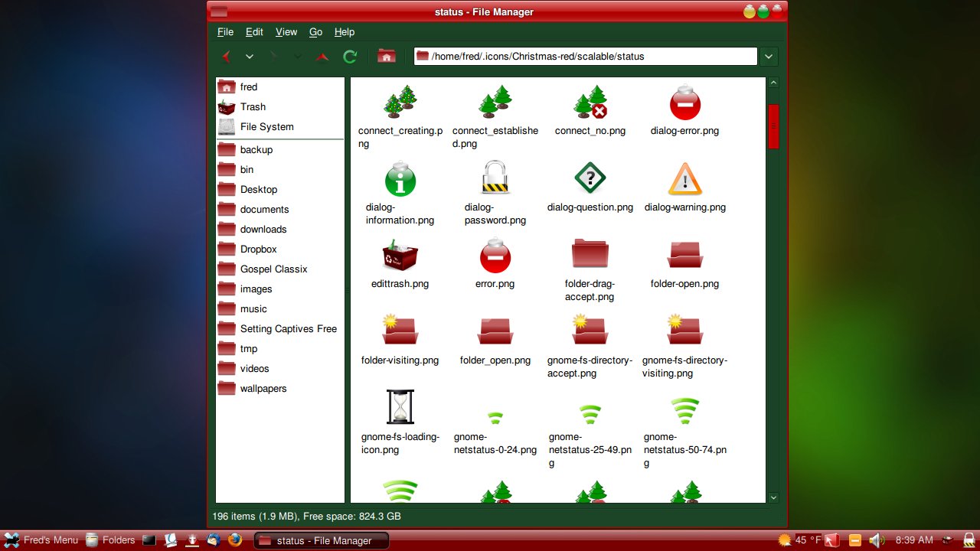Image resolution: width=980 pixels, height=551 pixels.
Task: Open the Setting Captives Free bookmark
Action: point(280,329)
